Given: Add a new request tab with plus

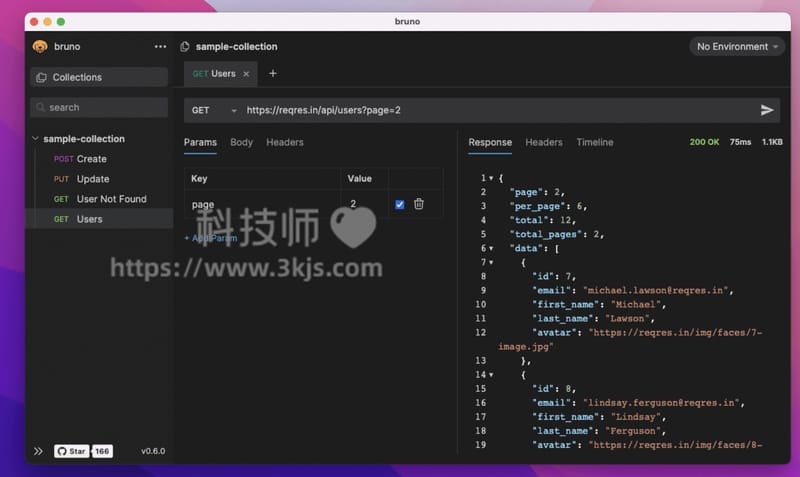Looking at the screenshot, I should click(x=273, y=73).
